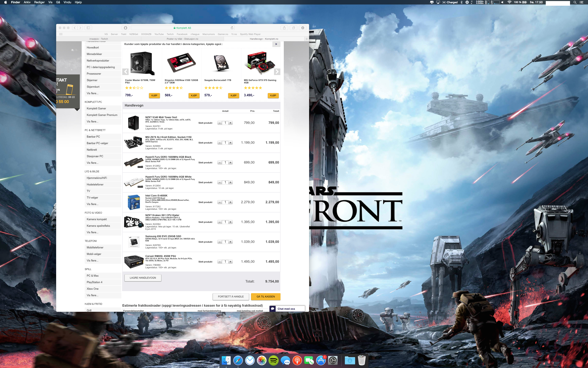Switch to imaqtpie - Twitch tab
588x368 pixels.
tap(99, 39)
